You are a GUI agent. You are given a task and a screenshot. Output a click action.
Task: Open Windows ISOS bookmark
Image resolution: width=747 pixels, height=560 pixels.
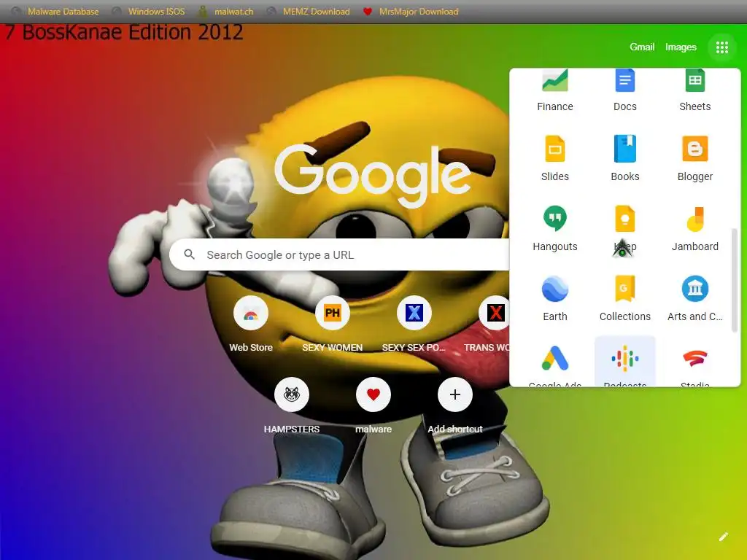(148, 12)
